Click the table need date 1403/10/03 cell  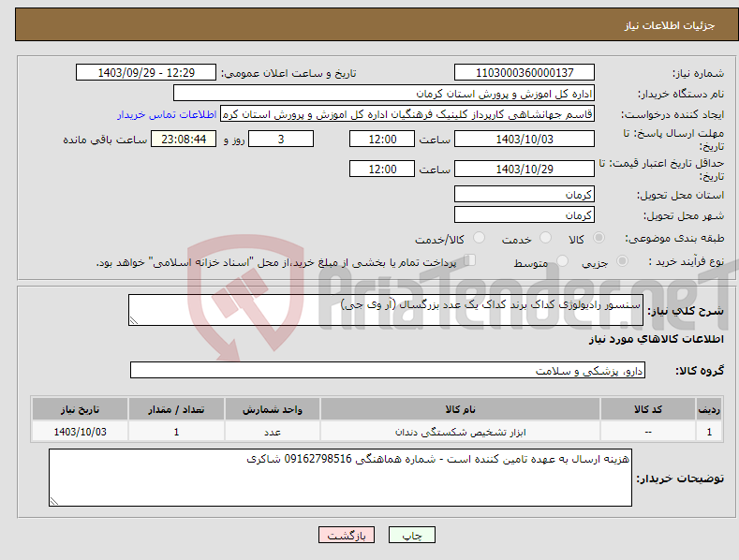click(x=81, y=432)
